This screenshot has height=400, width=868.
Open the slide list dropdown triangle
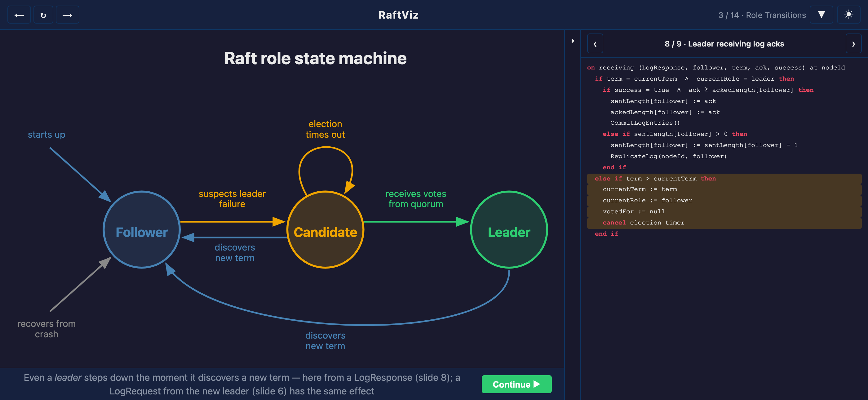821,15
